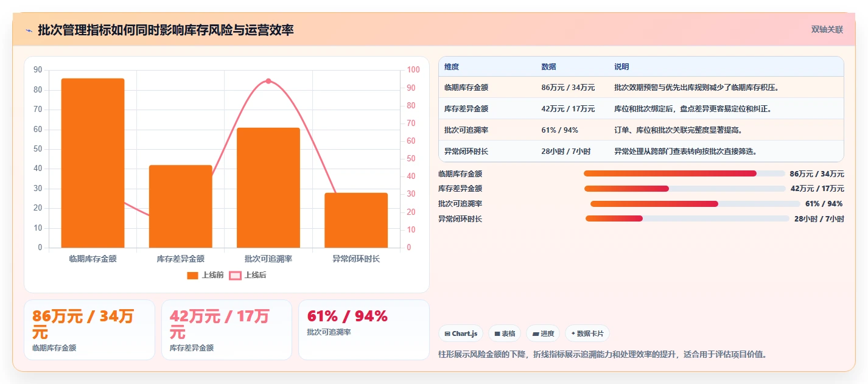
Task: Click the 数据卡片 chip
Action: pyautogui.click(x=587, y=333)
